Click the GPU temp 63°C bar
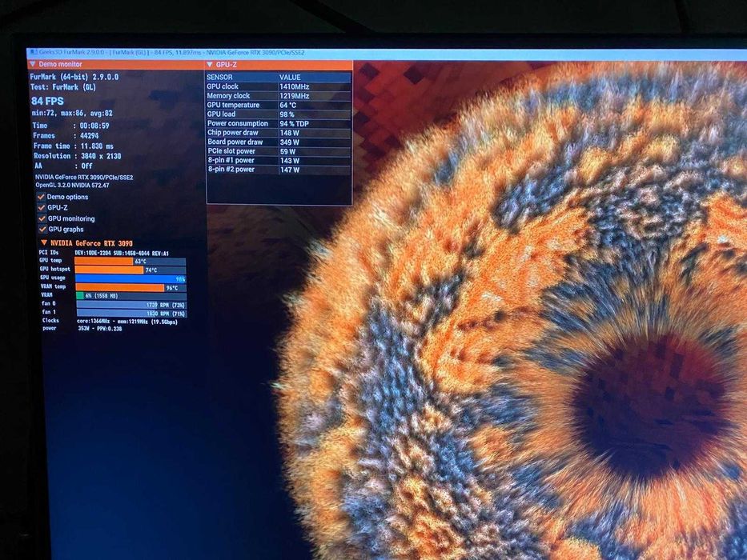Image resolution: width=747 pixels, height=560 pixels. [x=130, y=262]
